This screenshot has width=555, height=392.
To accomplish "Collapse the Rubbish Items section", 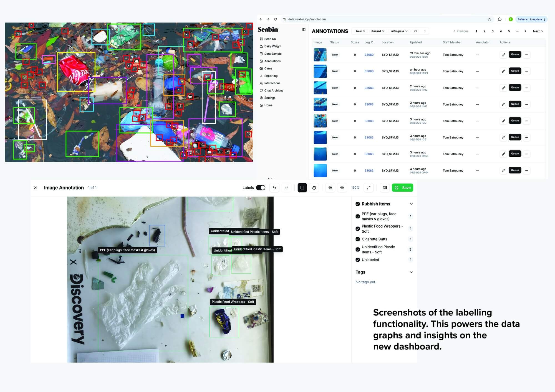I will 411,204.
